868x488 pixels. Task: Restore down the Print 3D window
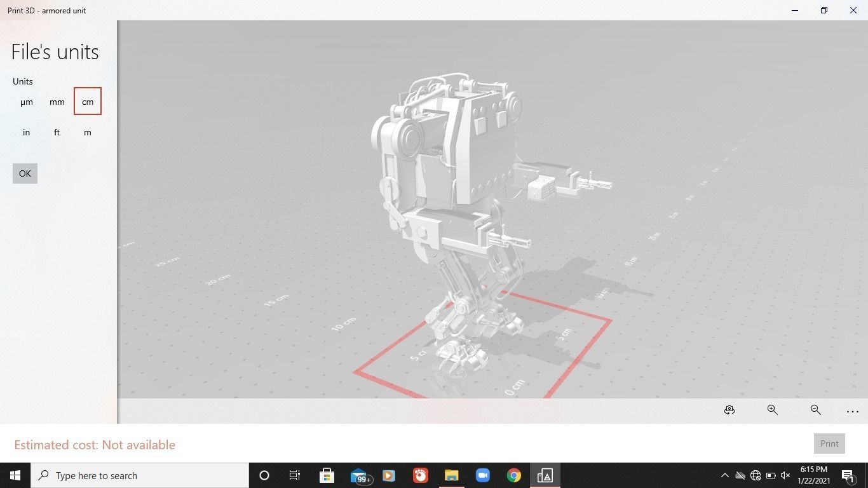pyautogui.click(x=824, y=10)
